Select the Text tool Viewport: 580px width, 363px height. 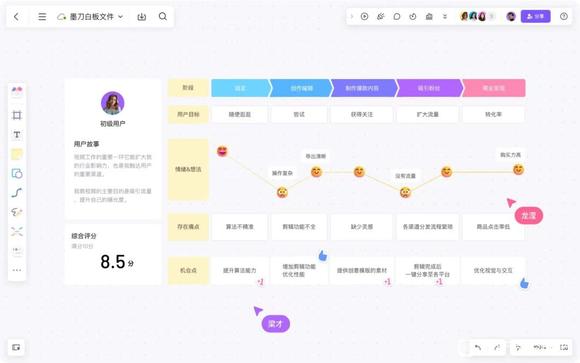17,135
